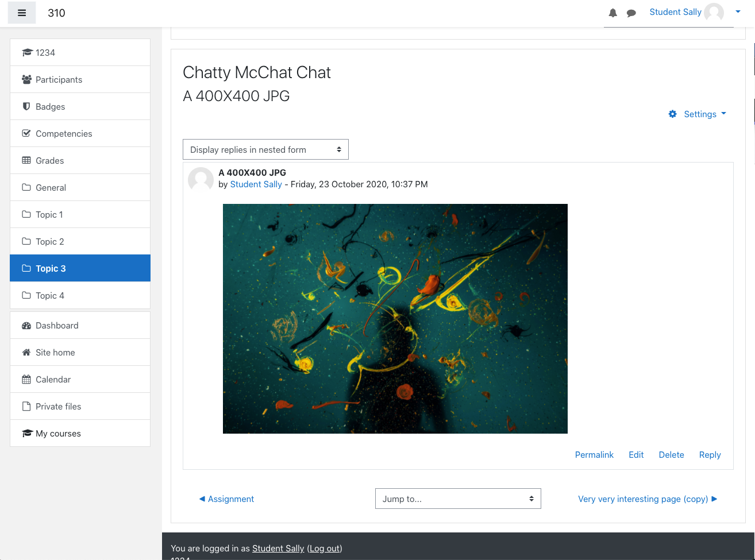Click the Topic 1 folder icon
The width and height of the screenshot is (755, 560).
26,214
